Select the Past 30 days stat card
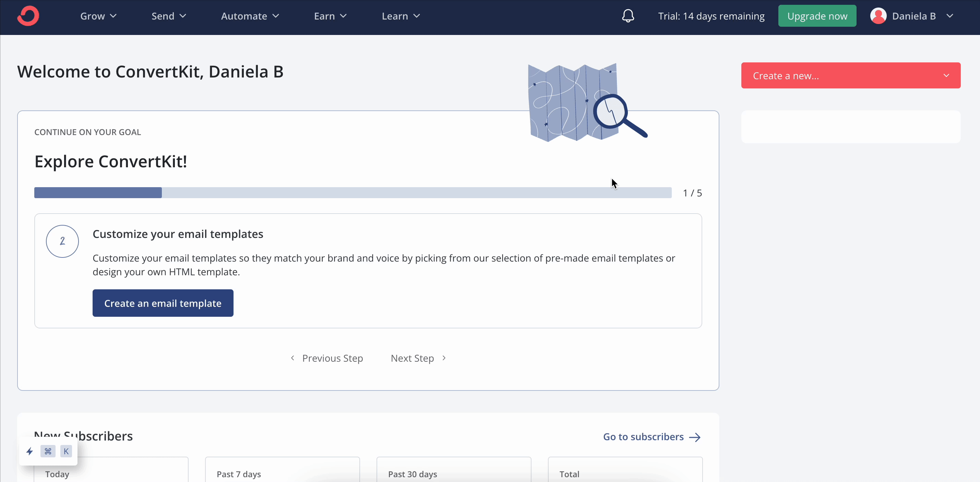This screenshot has width=980, height=482. pos(454,469)
